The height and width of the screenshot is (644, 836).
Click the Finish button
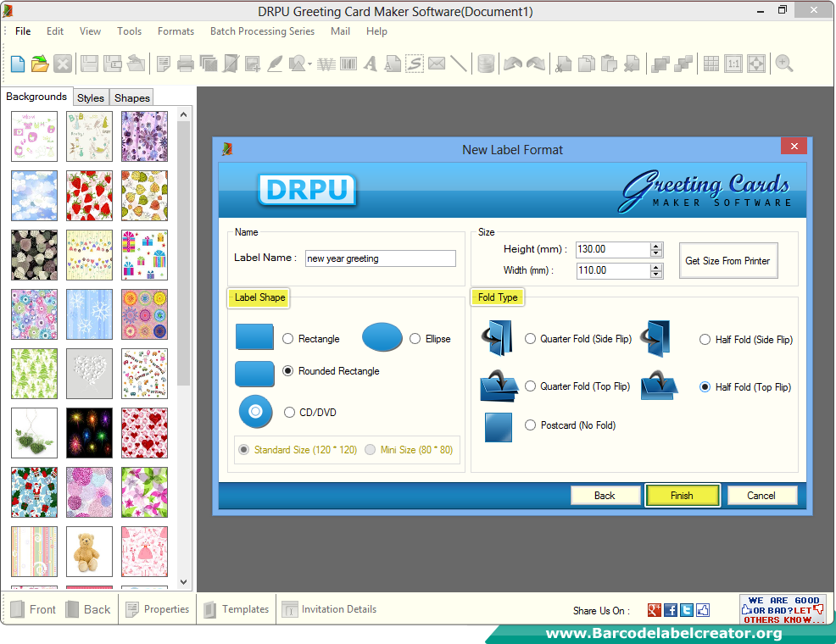click(682, 496)
